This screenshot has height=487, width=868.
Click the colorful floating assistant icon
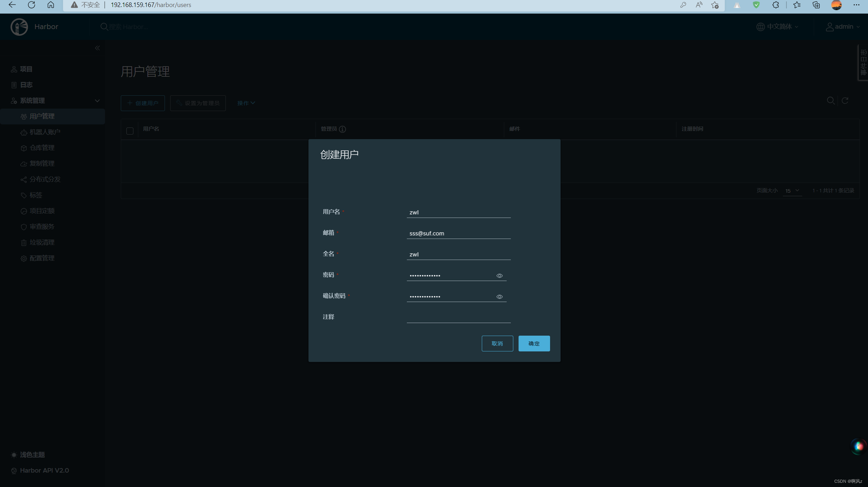(858, 446)
